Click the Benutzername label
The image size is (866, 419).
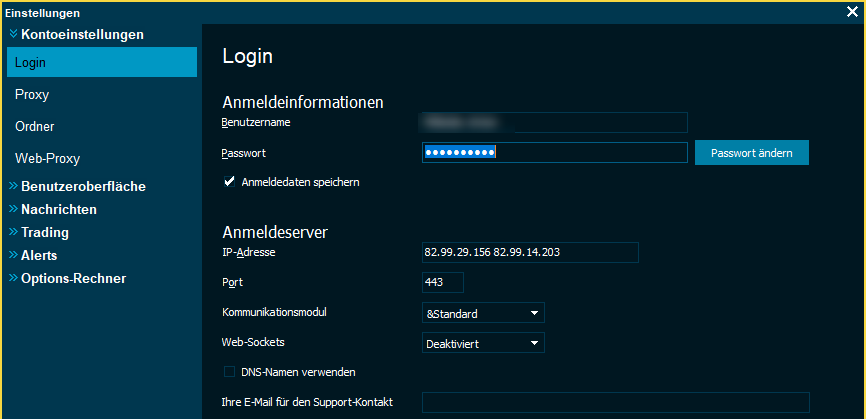(x=256, y=122)
